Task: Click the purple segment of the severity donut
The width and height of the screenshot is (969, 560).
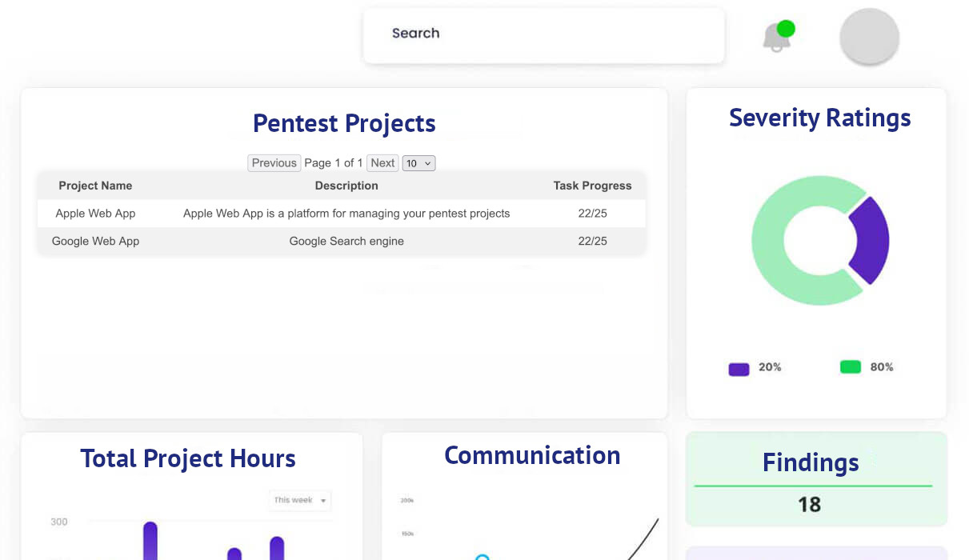Action: tap(871, 240)
